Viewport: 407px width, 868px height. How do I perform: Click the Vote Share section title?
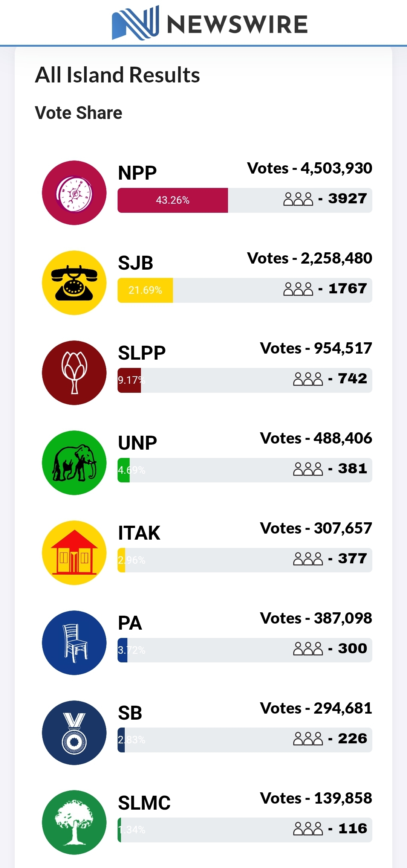point(78,113)
